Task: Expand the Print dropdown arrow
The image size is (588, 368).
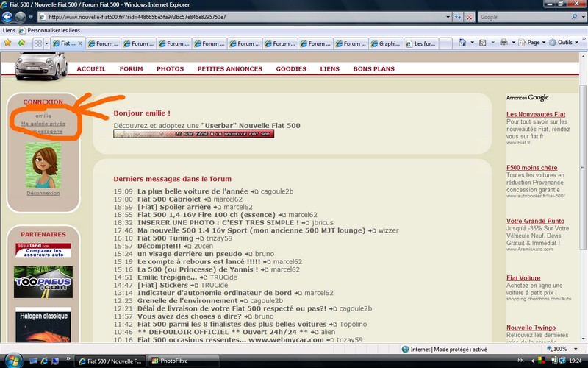Action: pyautogui.click(x=513, y=43)
